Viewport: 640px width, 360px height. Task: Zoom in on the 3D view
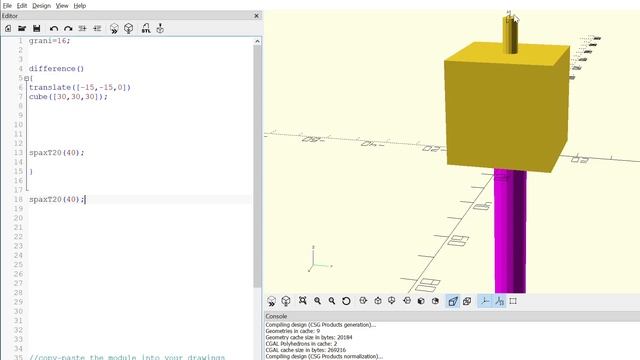[x=318, y=301]
